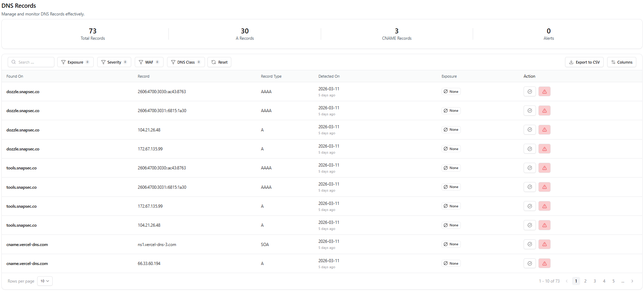Open the WAF filter
Viewport: 644px width, 291px height.
click(149, 62)
